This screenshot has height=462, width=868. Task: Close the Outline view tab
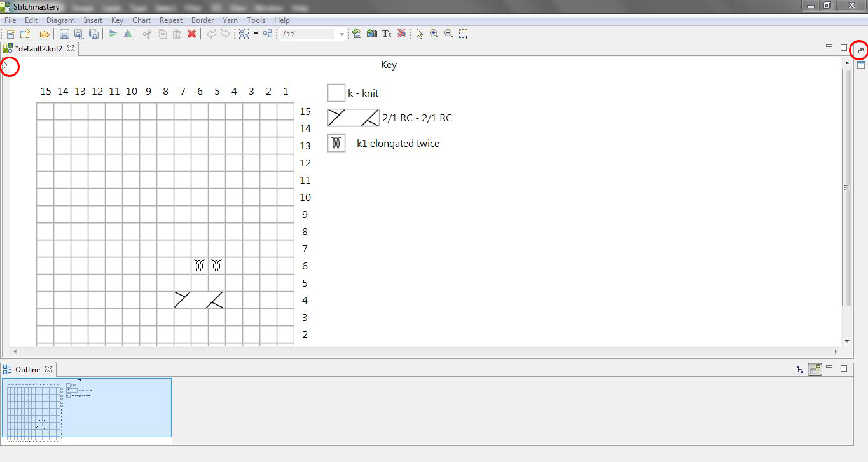[x=48, y=369]
